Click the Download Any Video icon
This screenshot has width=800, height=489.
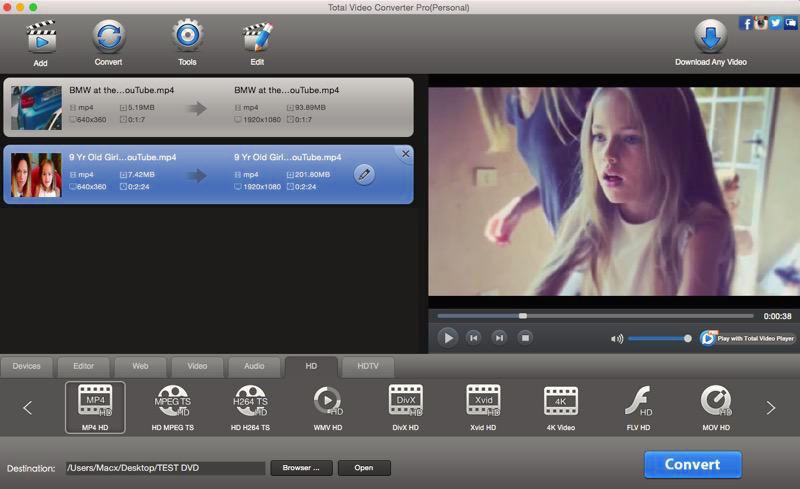[711, 36]
